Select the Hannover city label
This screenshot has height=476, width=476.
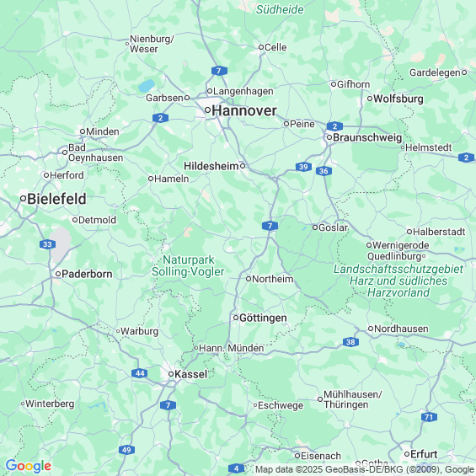pos(244,110)
